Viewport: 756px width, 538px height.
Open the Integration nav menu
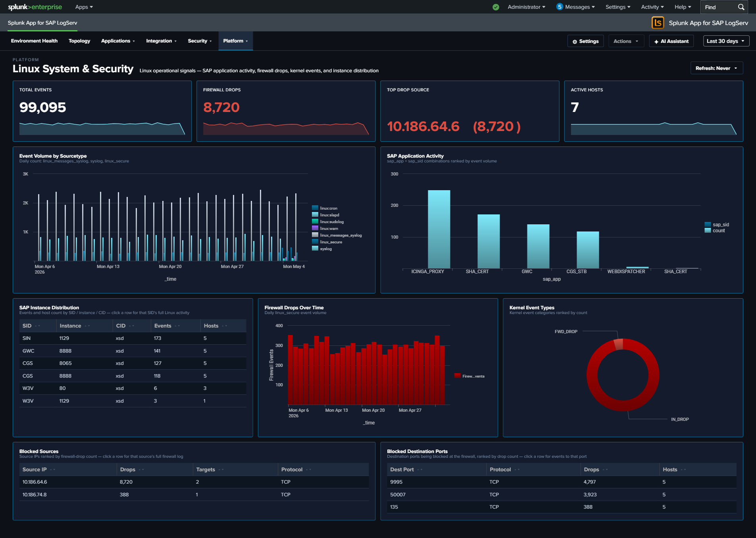(x=161, y=41)
